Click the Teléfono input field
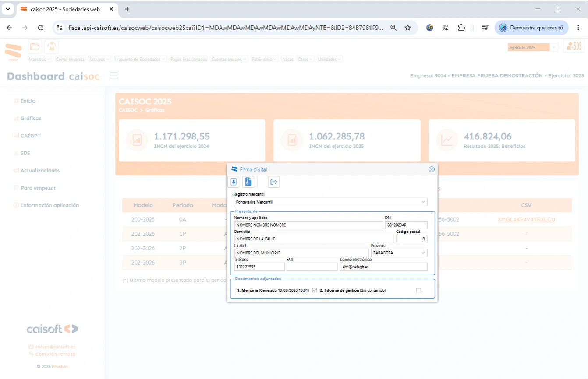 click(x=259, y=267)
